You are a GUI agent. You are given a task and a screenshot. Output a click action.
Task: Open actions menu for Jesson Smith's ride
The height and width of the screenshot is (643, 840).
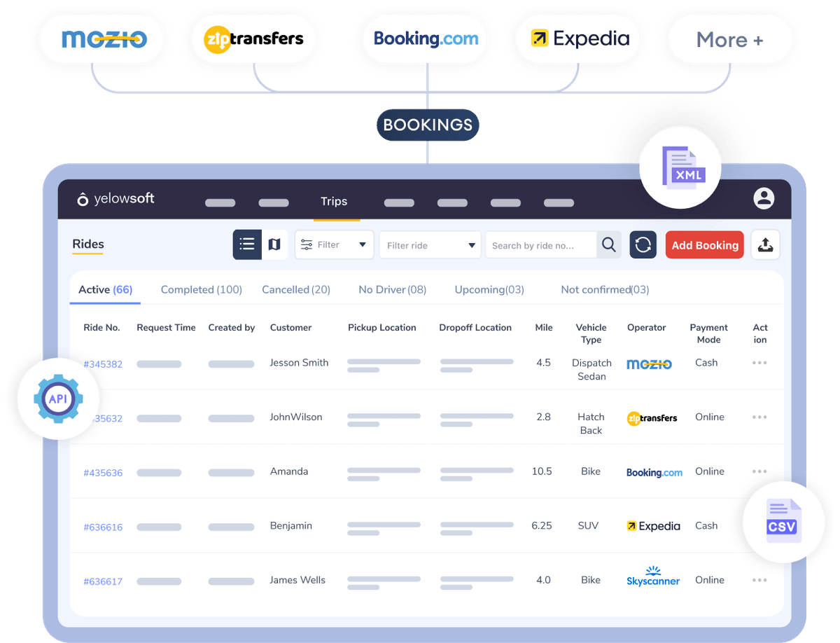(x=759, y=362)
